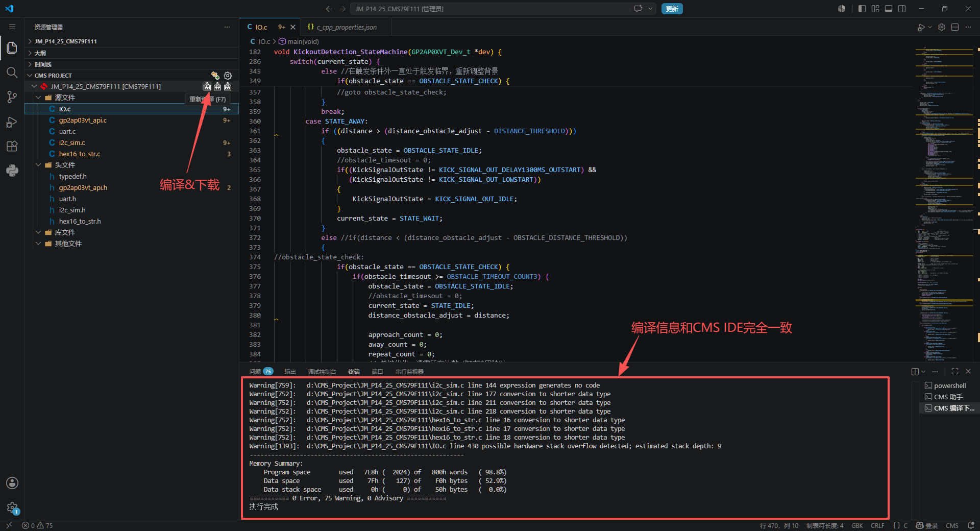The width and height of the screenshot is (980, 531).
Task: Open Run and Debug view
Action: (x=12, y=122)
